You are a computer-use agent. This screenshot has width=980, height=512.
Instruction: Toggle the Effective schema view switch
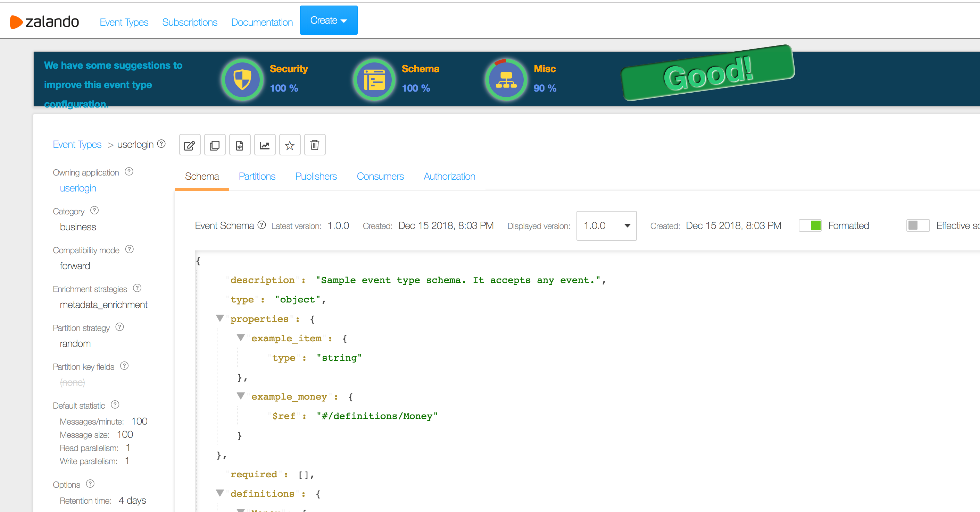[x=916, y=225]
